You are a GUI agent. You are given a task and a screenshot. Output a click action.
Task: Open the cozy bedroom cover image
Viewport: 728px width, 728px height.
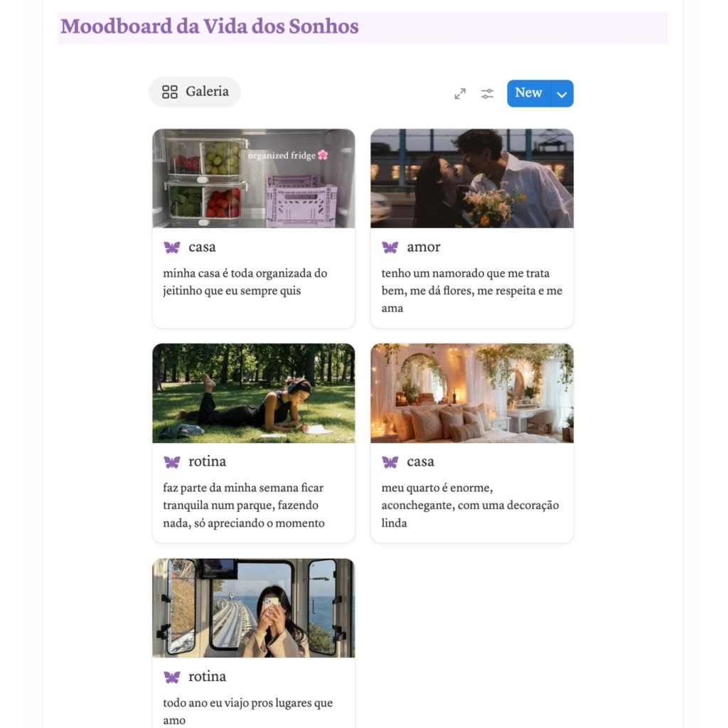(472, 393)
